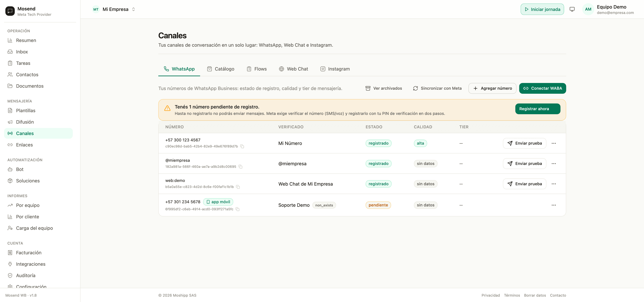
Task: Switch to the Web Chat tab
Action: click(293, 69)
